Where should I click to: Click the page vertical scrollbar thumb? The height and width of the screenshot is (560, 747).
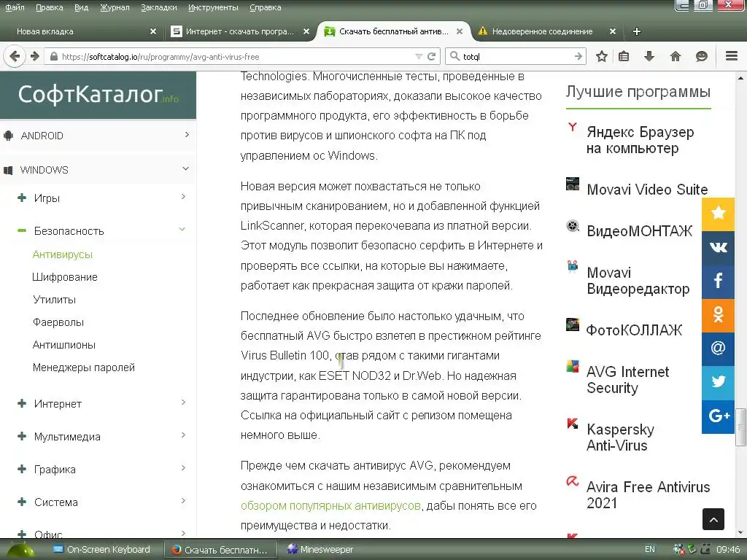tap(741, 427)
